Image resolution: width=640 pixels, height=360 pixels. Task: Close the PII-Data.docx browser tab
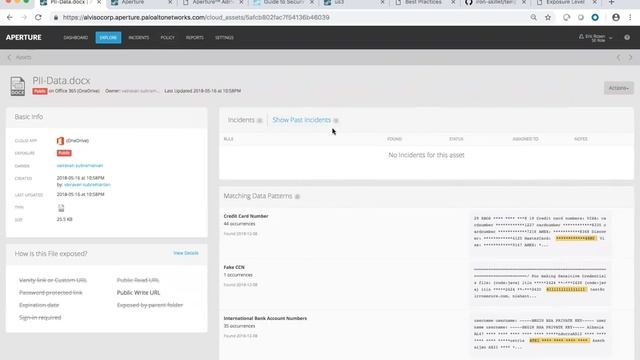99,2
